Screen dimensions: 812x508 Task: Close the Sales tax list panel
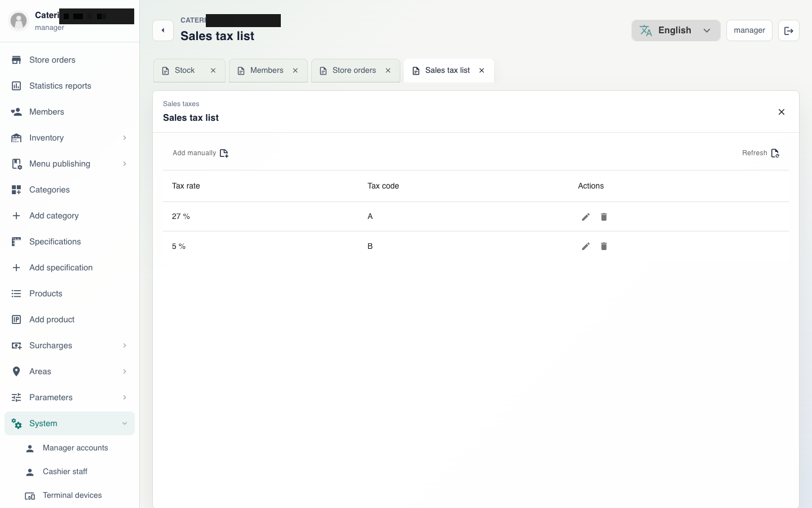(x=782, y=112)
